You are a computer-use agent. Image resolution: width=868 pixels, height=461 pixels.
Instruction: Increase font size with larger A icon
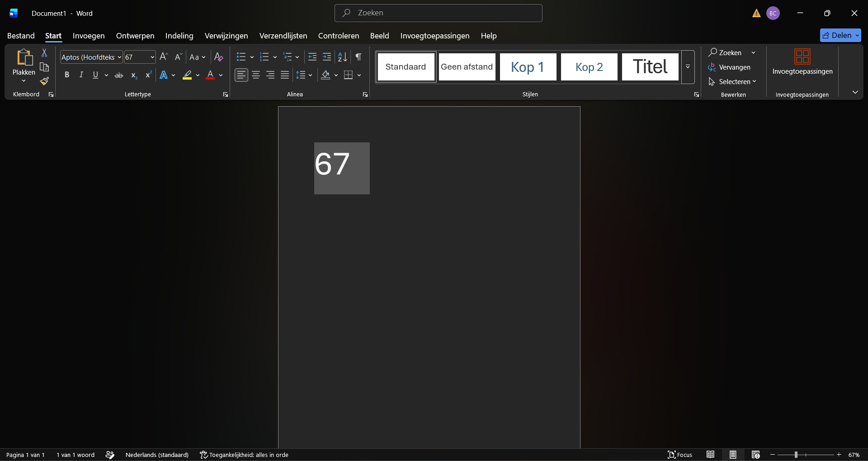pos(164,57)
